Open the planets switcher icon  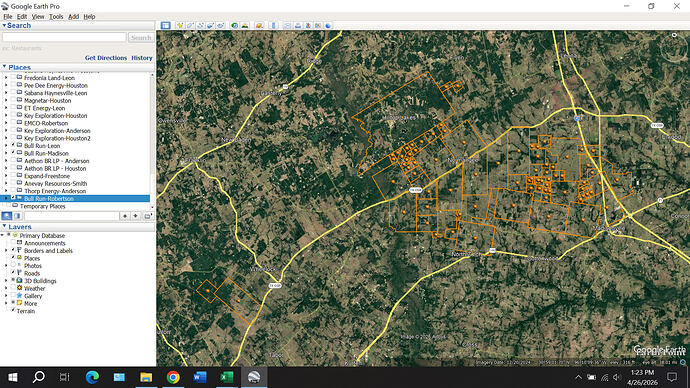(259, 26)
